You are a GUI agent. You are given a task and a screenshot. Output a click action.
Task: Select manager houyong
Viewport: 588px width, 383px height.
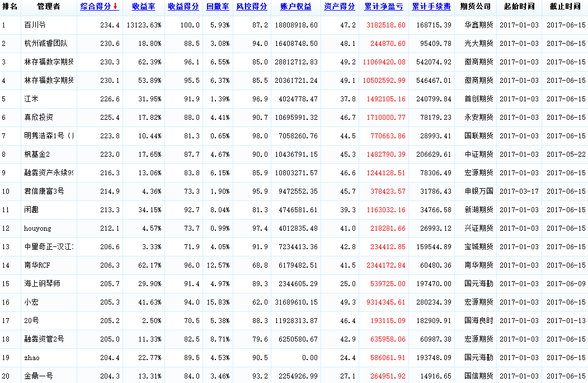click(37, 228)
